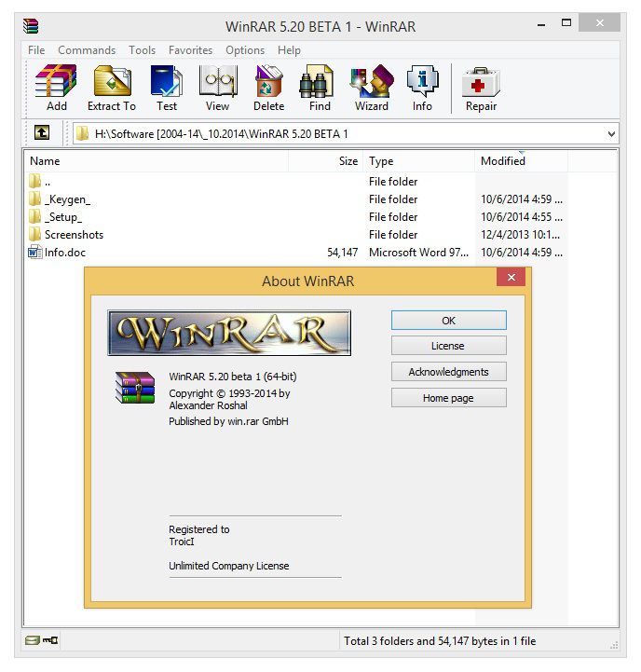Click the address path text field
The image size is (641, 672).
pyautogui.click(x=346, y=133)
